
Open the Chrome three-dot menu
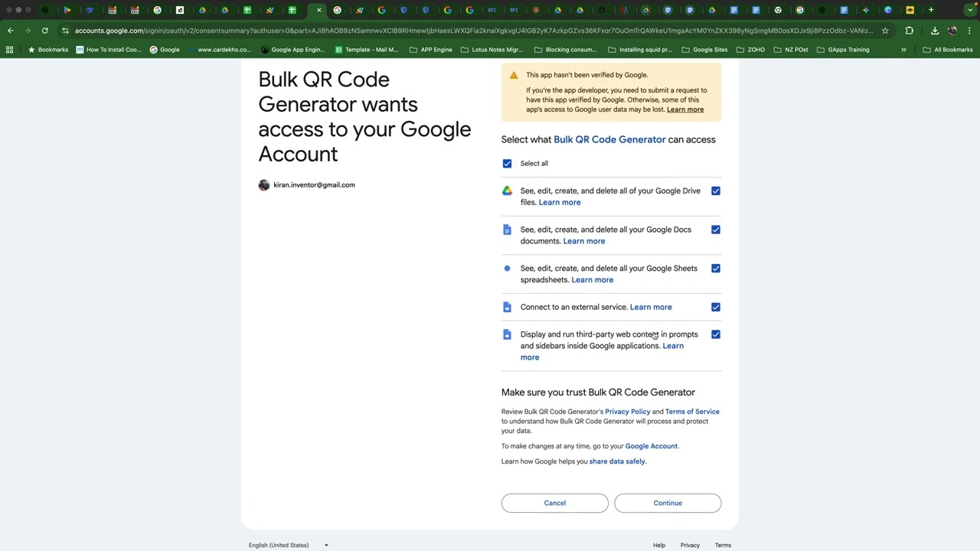tap(970, 31)
